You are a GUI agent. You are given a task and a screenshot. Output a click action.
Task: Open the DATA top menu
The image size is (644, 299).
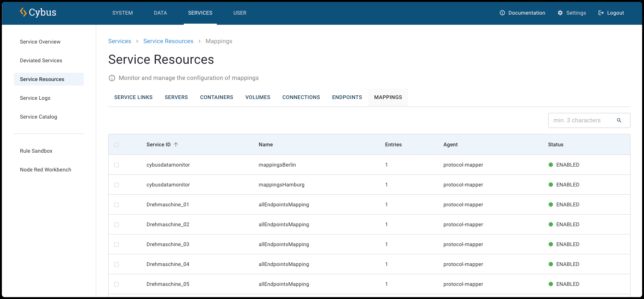(160, 13)
